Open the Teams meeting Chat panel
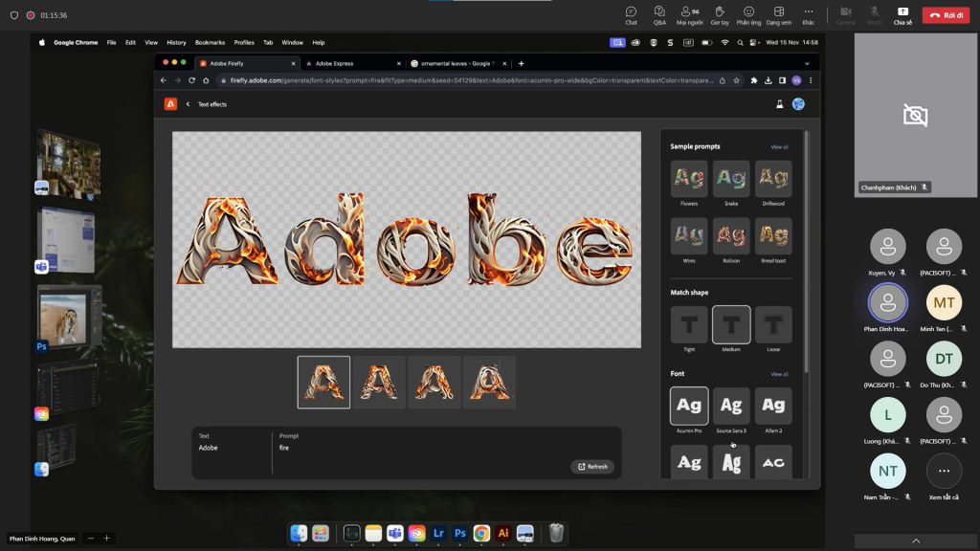This screenshot has height=551, width=980. tap(631, 15)
